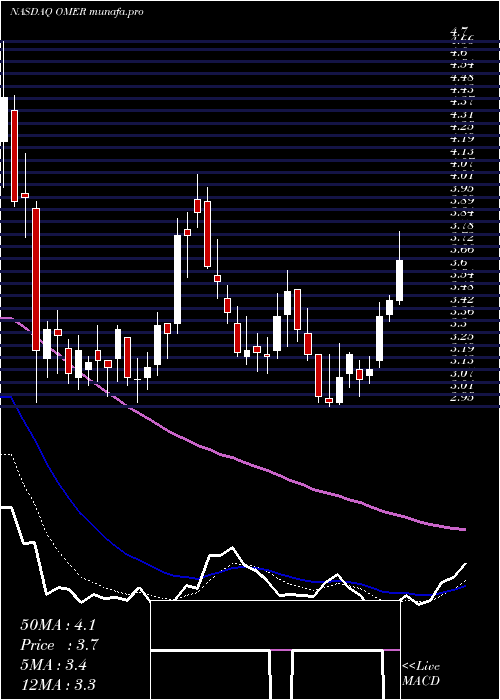This screenshot has height=700, width=500.
Task: Click the most recent white candlestick
Action: point(400,280)
